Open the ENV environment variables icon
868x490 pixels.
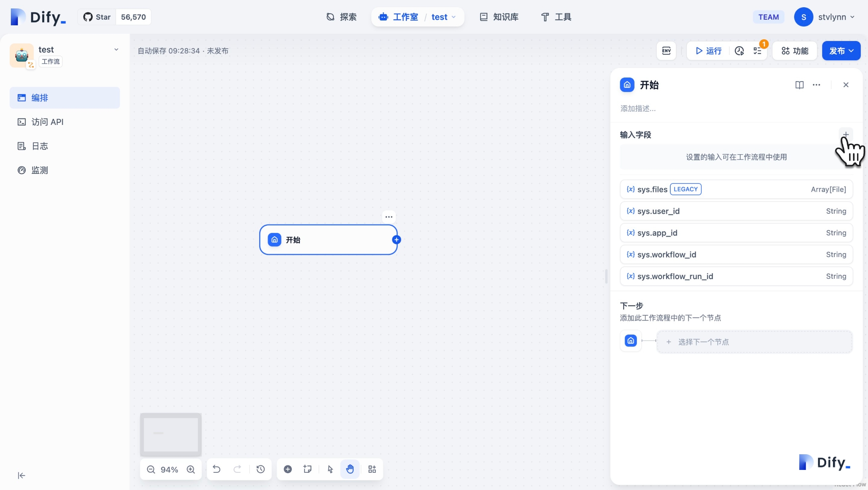tap(666, 51)
